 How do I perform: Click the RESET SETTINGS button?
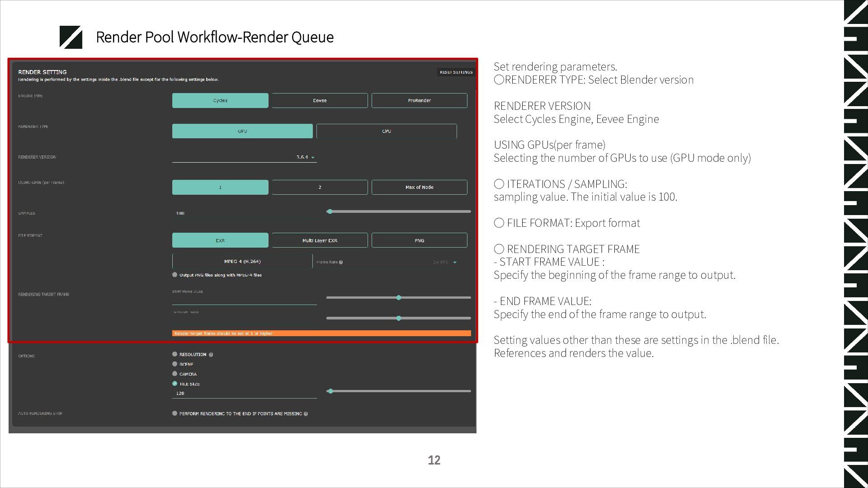tap(456, 72)
